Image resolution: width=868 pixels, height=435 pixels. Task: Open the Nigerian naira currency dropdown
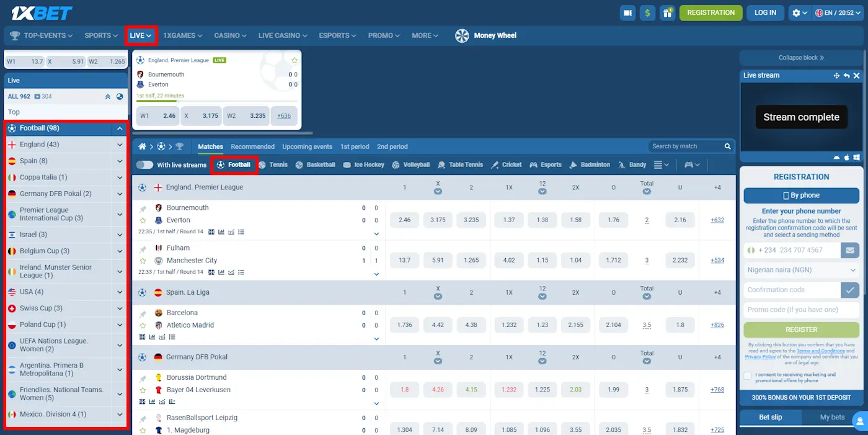pyautogui.click(x=801, y=269)
